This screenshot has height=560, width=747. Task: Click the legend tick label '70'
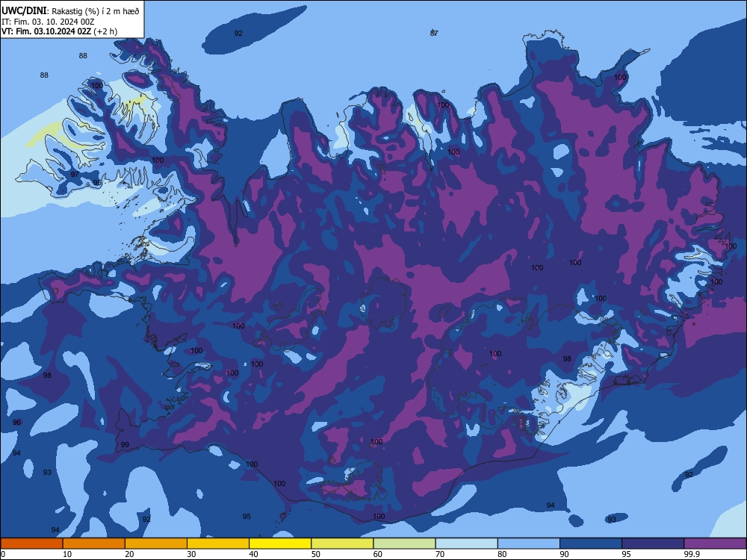click(440, 554)
